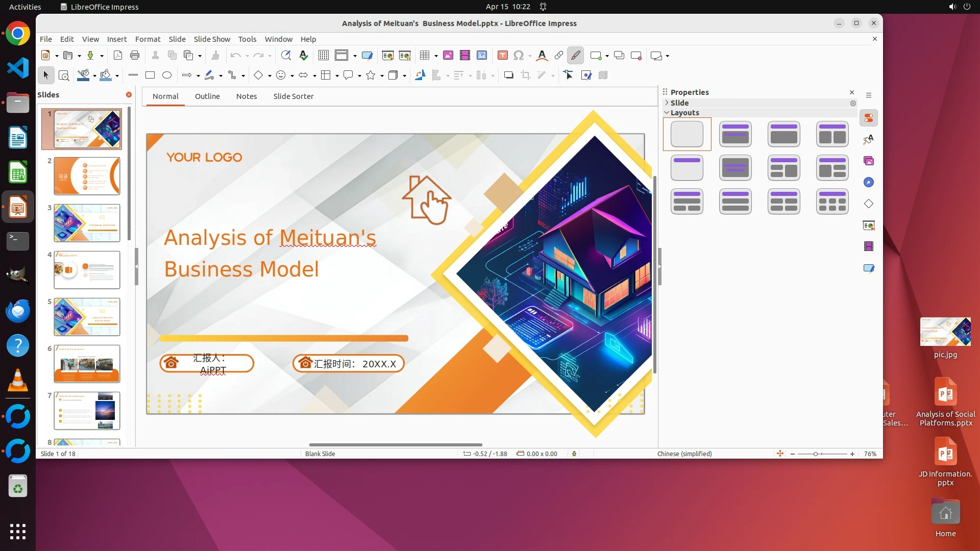Image resolution: width=980 pixels, height=551 pixels.
Task: Switch to Outline view tab
Action: tap(207, 96)
